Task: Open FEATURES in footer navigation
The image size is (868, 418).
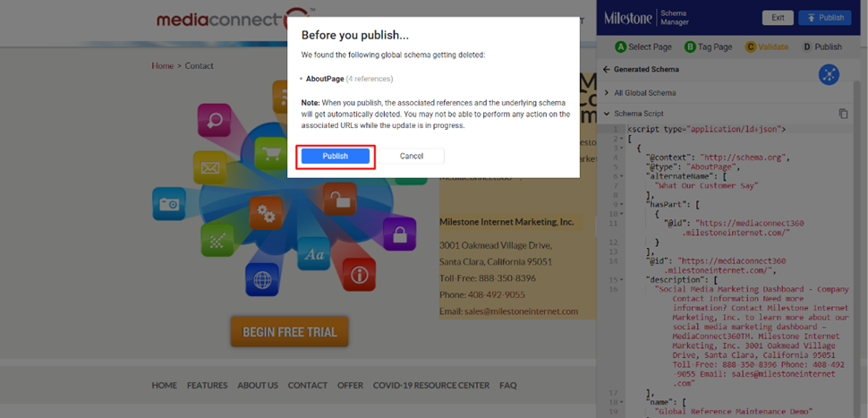Action: tap(207, 386)
